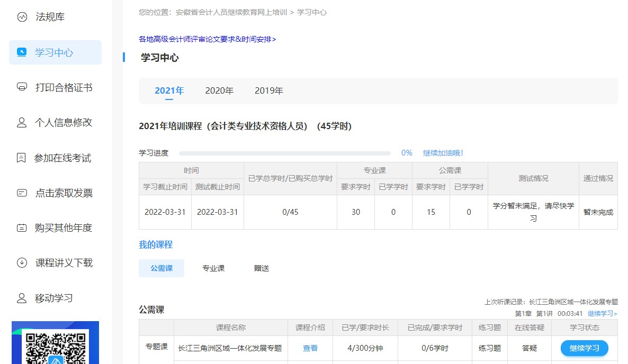Open the 课程讲义下载 download icon

22,262
